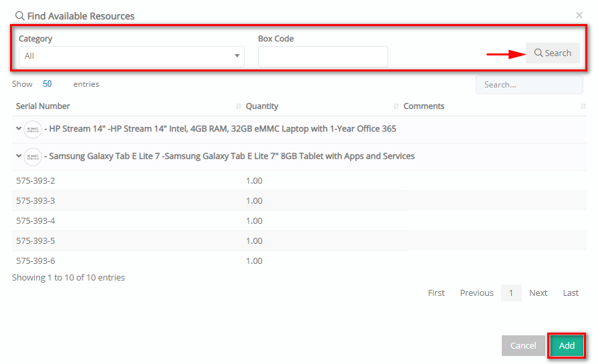Go to the First page
This screenshot has width=598, height=364.
coord(436,293)
